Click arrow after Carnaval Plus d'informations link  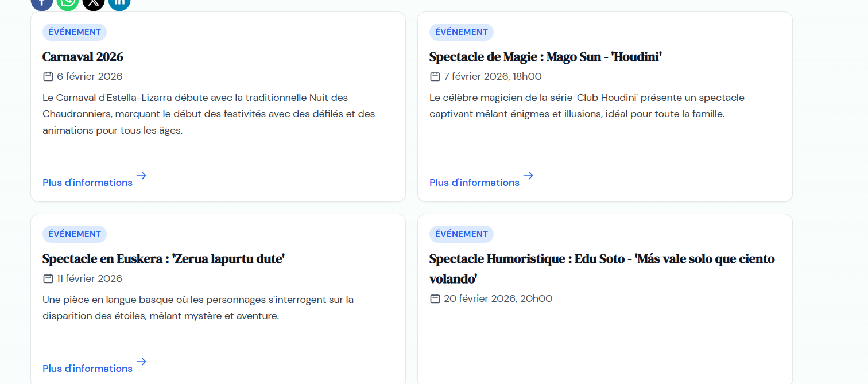[x=141, y=176]
